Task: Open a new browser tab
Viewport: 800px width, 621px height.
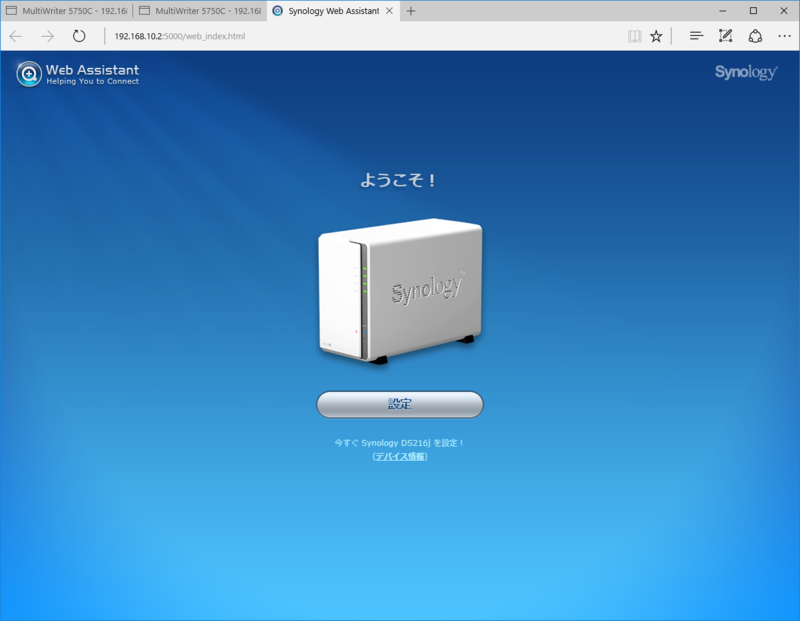Action: click(x=411, y=11)
